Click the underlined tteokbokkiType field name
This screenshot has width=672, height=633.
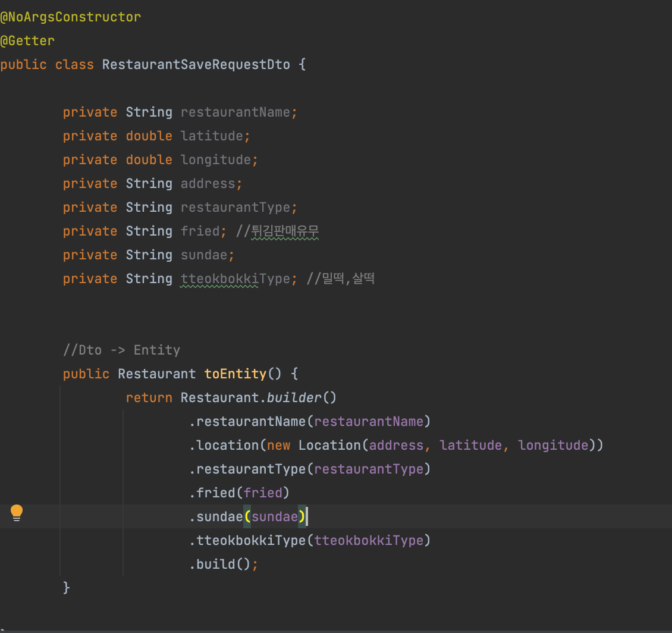pos(235,279)
